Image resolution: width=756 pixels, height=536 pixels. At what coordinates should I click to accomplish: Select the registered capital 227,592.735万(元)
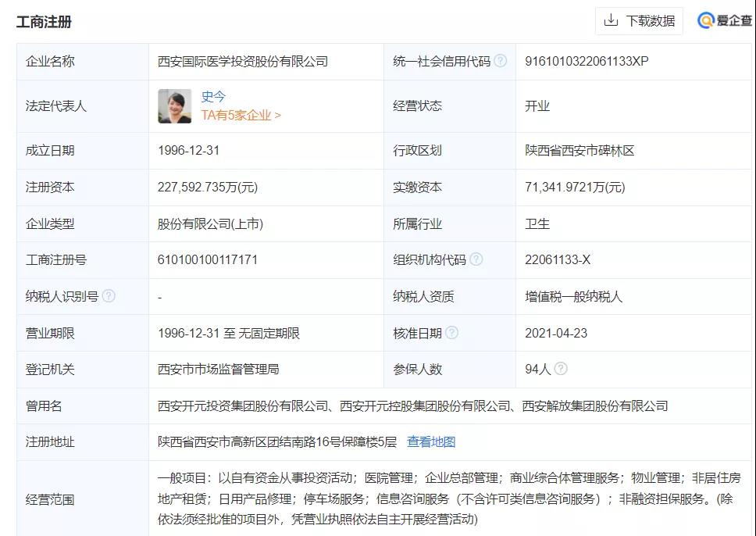(x=208, y=188)
